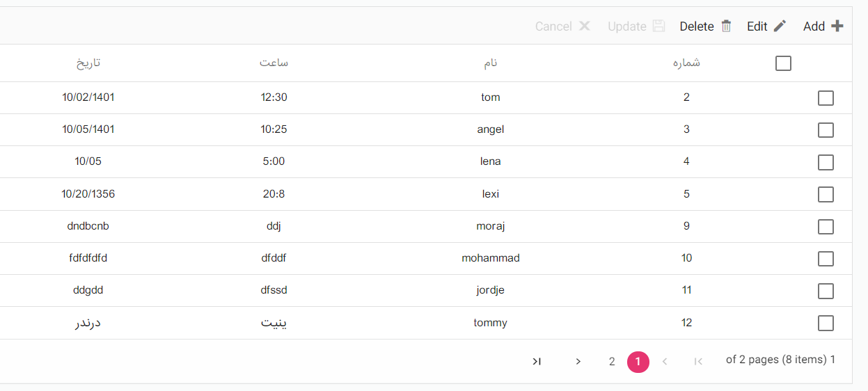
Task: Go to the next page arrow
Action: pos(578,361)
